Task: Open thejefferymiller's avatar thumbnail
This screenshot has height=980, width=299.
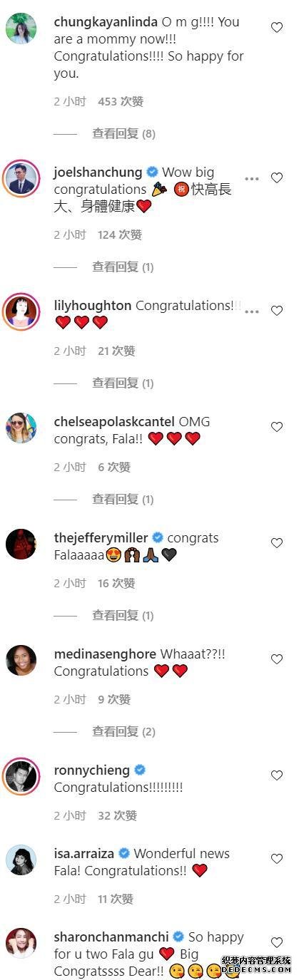Action: pos(21,543)
